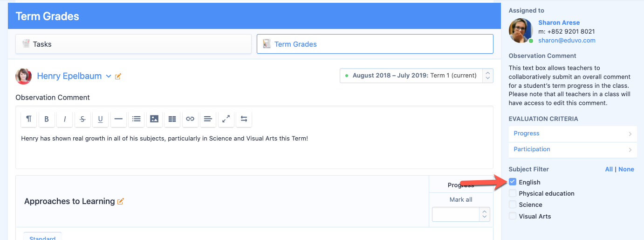This screenshot has height=240, width=644.
Task: Click the sharon@eduvo.com email link
Action: [567, 41]
